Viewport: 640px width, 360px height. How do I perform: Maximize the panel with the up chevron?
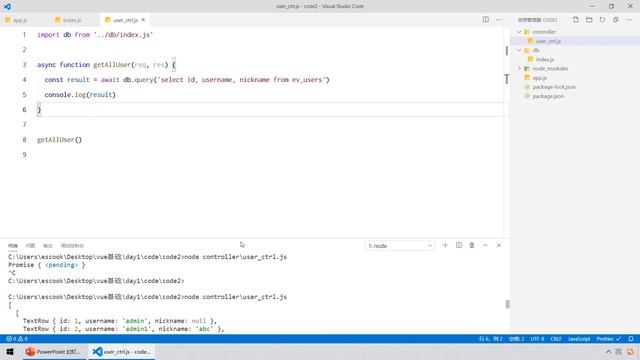pyautogui.click(x=485, y=245)
